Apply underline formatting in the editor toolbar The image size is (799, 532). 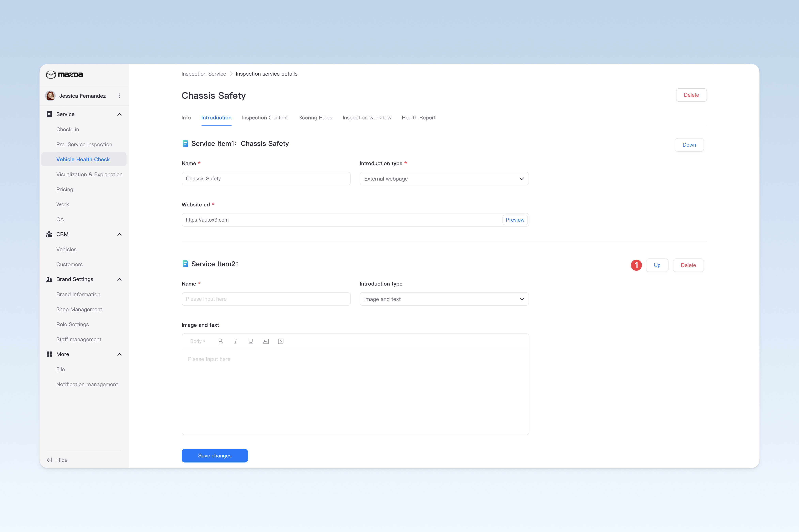click(251, 341)
